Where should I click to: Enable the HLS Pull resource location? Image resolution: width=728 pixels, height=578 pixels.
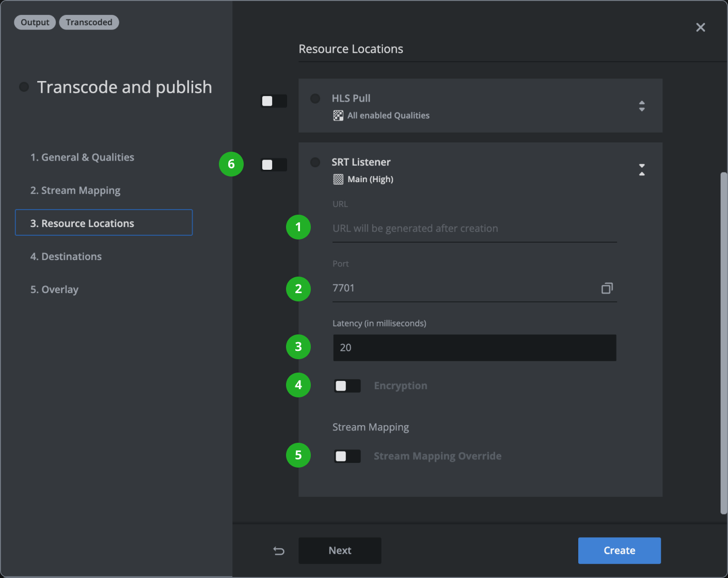point(274,101)
